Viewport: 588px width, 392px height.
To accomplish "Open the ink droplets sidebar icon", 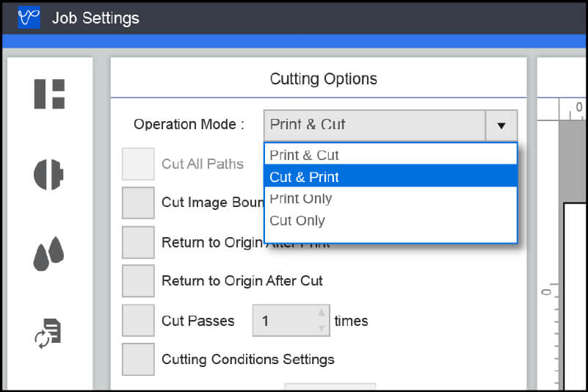I will click(49, 254).
